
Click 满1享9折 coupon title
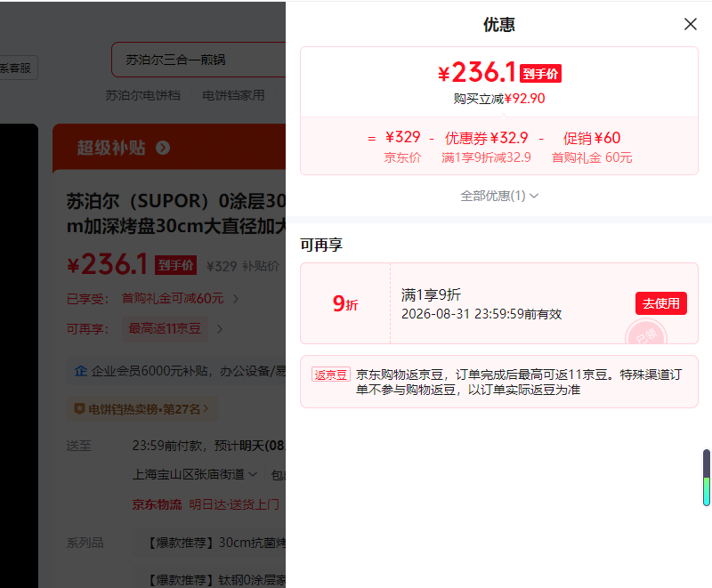coord(431,295)
